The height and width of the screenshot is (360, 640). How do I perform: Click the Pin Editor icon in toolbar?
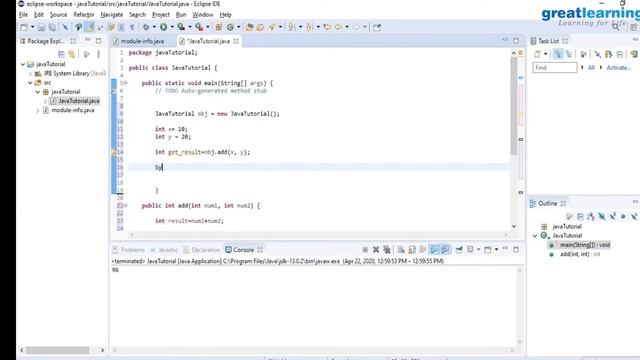pos(377,27)
